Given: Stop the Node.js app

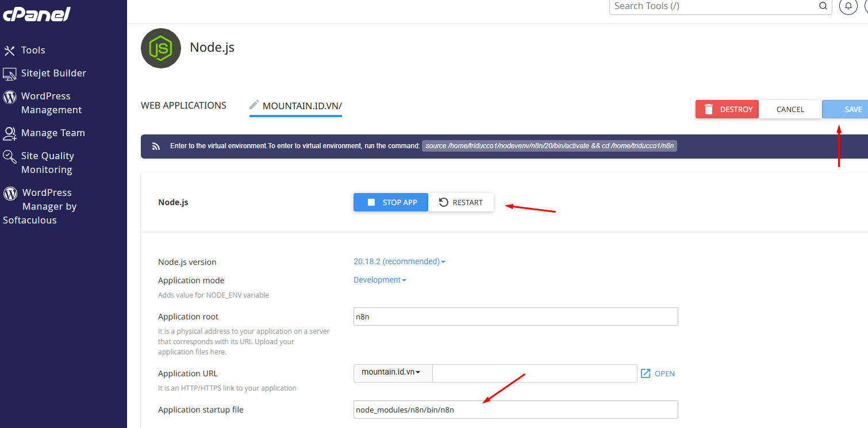Looking at the screenshot, I should click(x=391, y=202).
